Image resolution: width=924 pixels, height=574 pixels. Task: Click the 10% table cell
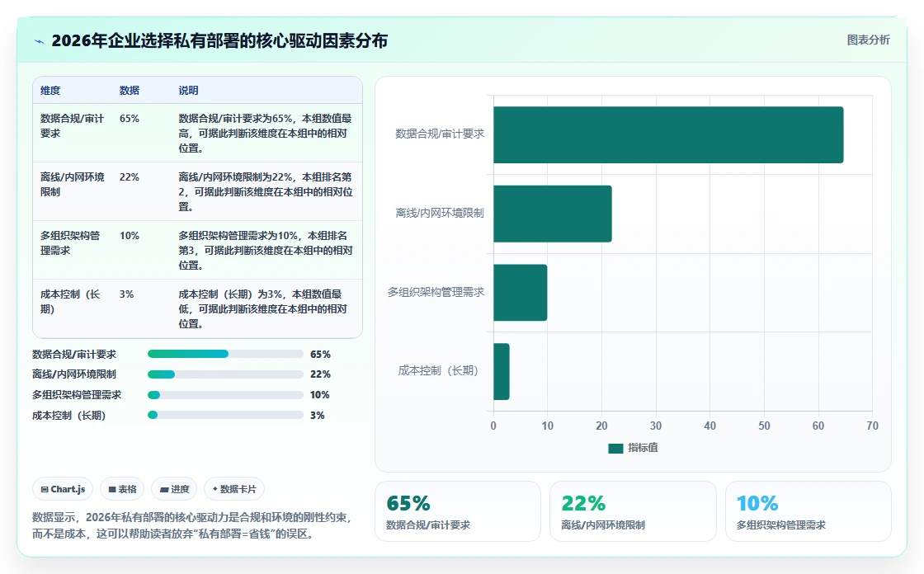[x=129, y=236]
